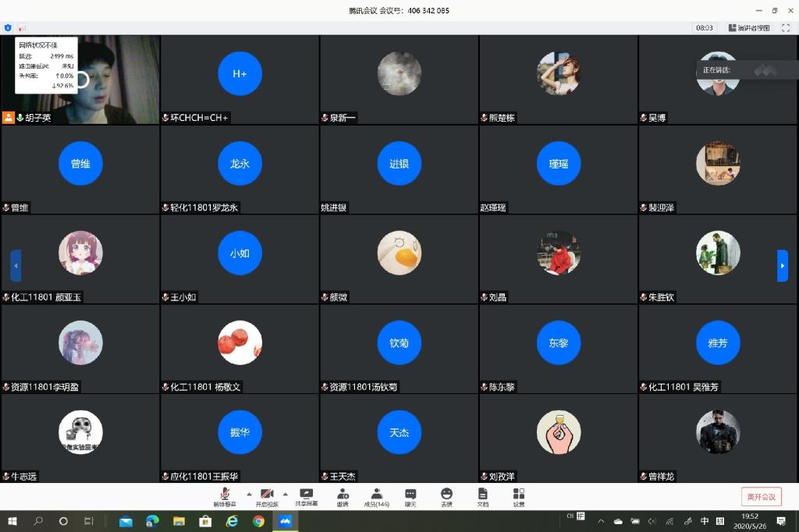The height and width of the screenshot is (532, 799).
Task: Select 胡子英's video thumbnail
Action: (80, 78)
